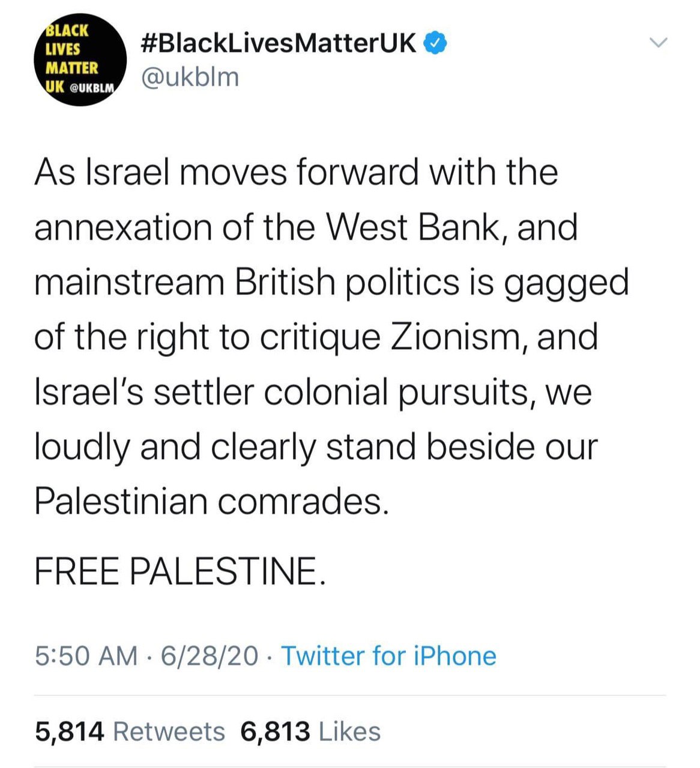The image size is (700, 768).
Task: Click the 5:50 AM timestamp
Action: (x=86, y=656)
